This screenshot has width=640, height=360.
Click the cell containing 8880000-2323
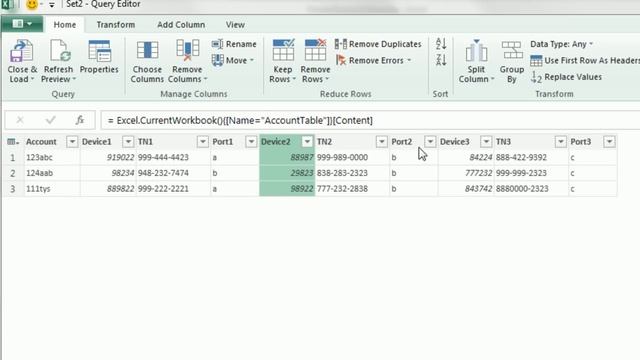pos(531,189)
